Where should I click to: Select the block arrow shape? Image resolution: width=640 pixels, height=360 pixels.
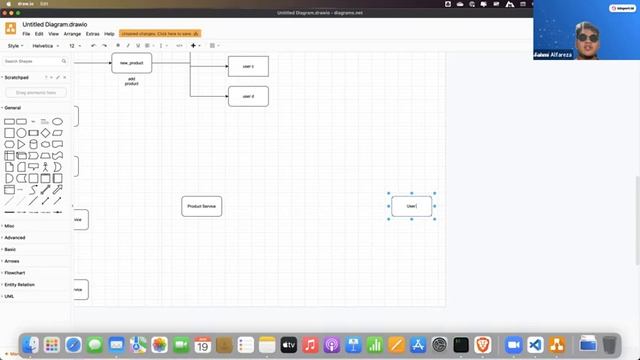58,189
